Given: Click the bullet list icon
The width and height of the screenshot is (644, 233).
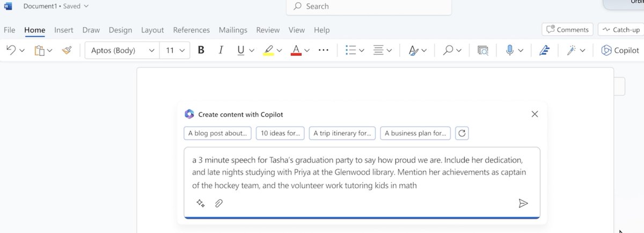Looking at the screenshot, I should pyautogui.click(x=351, y=50).
